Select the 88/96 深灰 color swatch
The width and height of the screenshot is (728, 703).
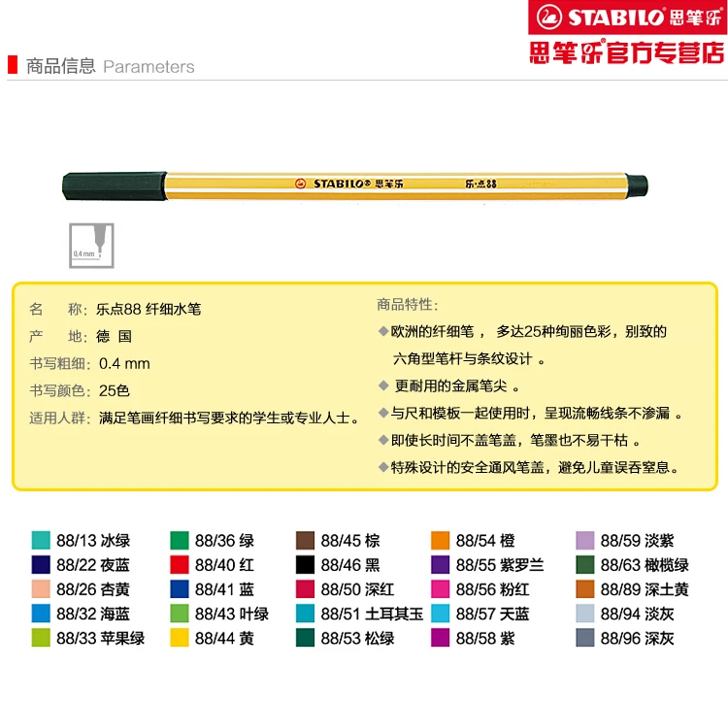[585, 638]
